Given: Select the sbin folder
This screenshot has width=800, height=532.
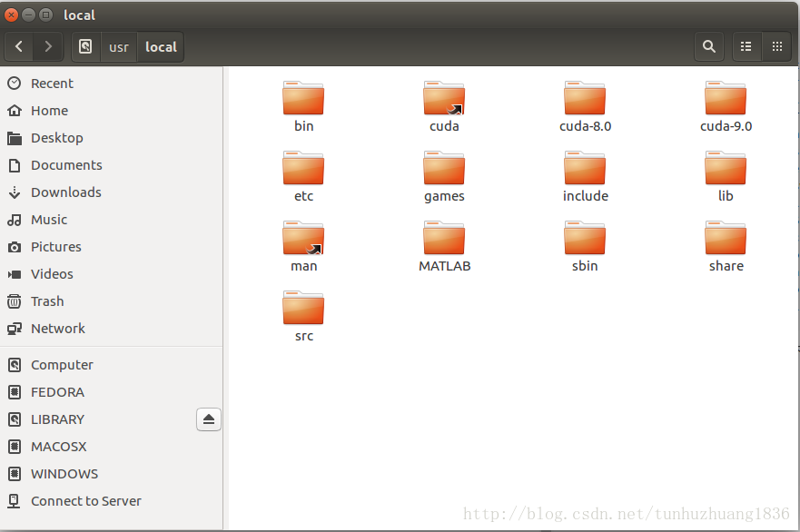Looking at the screenshot, I should coord(585,247).
